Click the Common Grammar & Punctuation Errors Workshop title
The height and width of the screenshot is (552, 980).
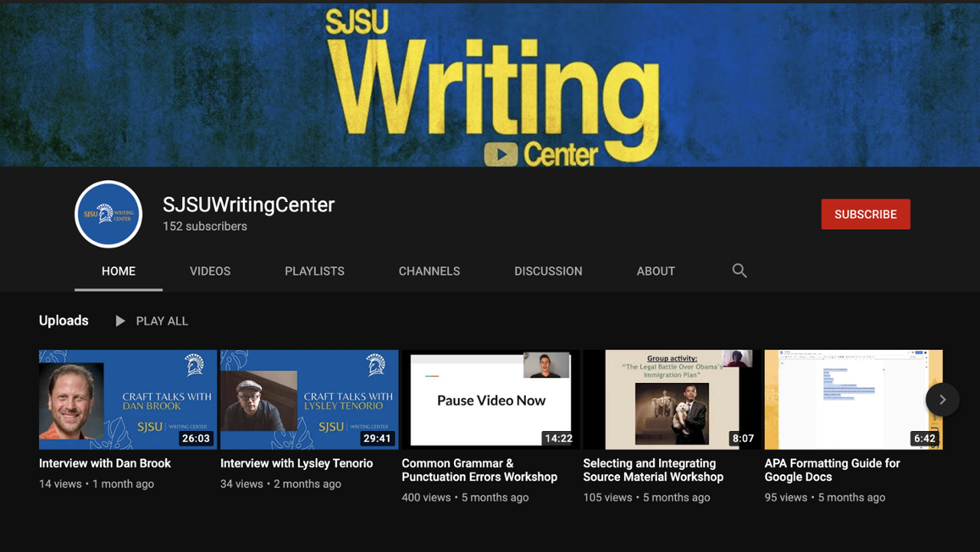point(479,470)
